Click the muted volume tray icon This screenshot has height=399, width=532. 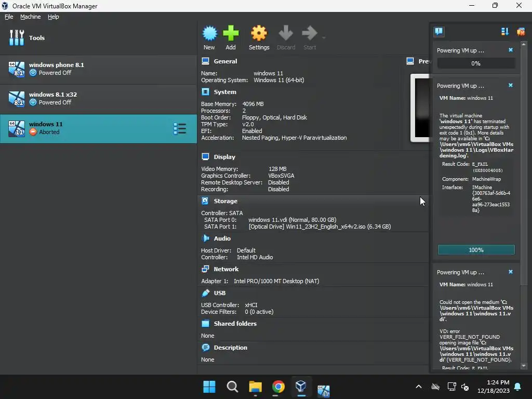coord(465,387)
